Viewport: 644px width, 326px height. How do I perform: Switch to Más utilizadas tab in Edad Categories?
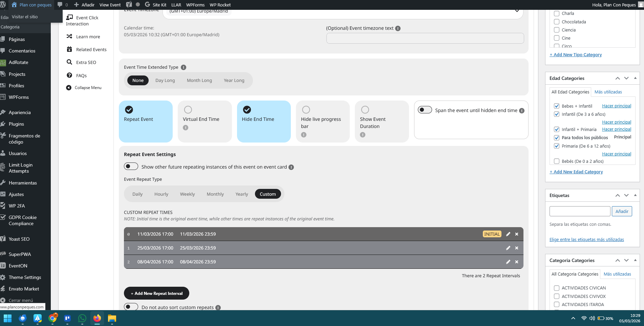click(608, 92)
